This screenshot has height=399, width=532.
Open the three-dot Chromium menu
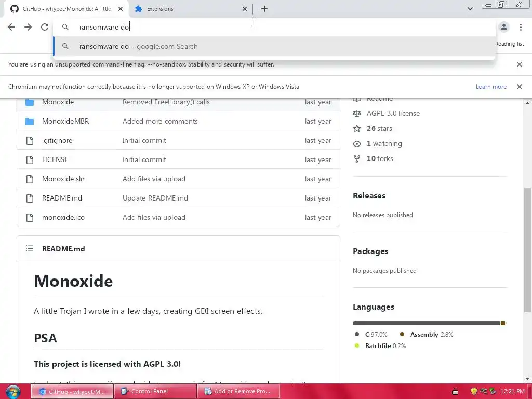521,27
